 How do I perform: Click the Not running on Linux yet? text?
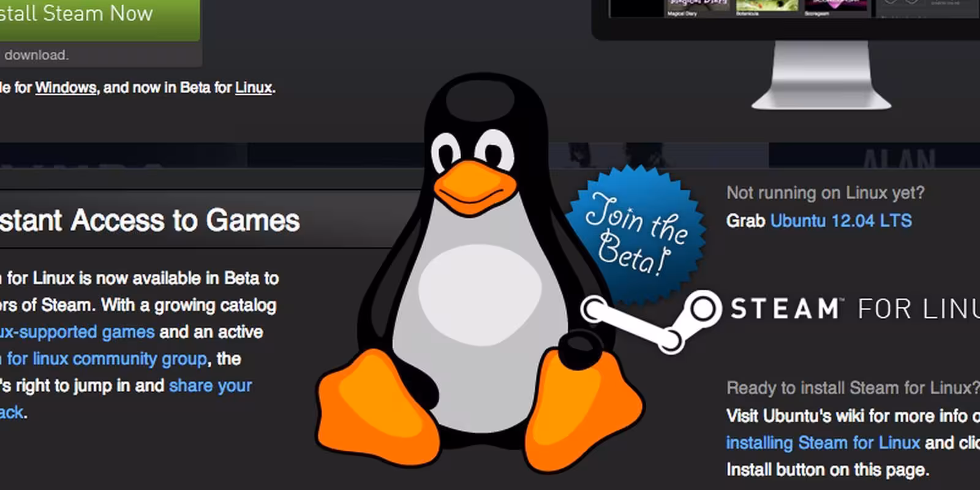coord(825,193)
